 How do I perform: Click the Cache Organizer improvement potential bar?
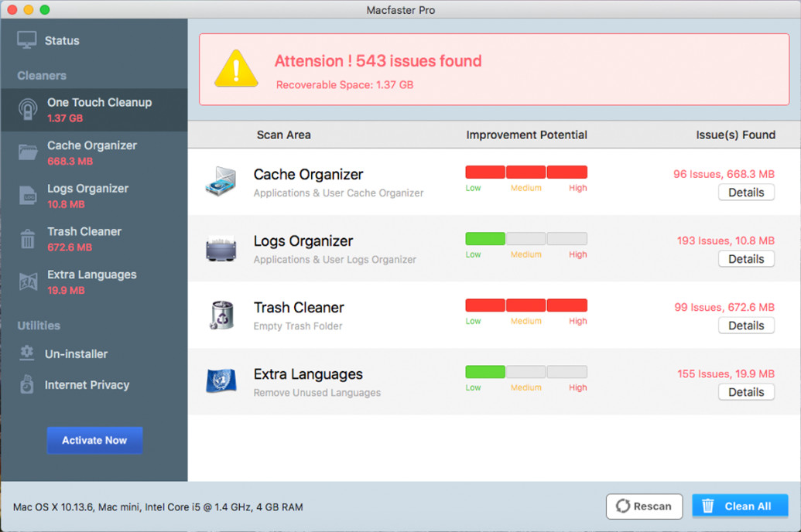(526, 172)
